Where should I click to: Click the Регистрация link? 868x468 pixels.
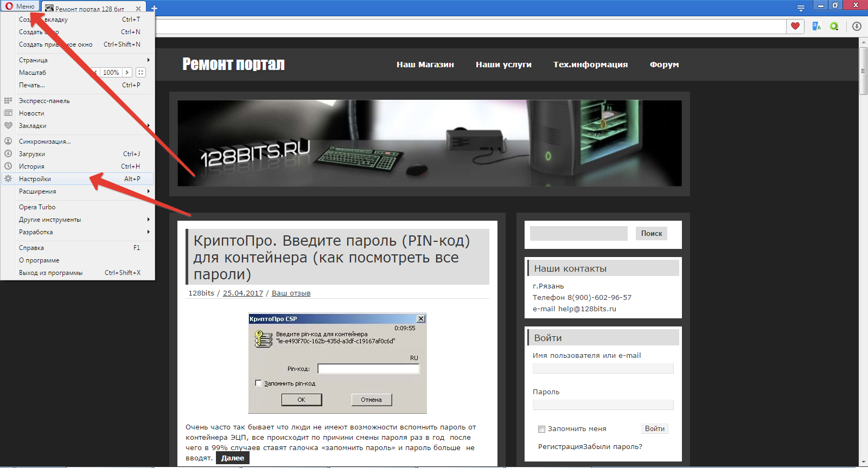pyautogui.click(x=560, y=447)
